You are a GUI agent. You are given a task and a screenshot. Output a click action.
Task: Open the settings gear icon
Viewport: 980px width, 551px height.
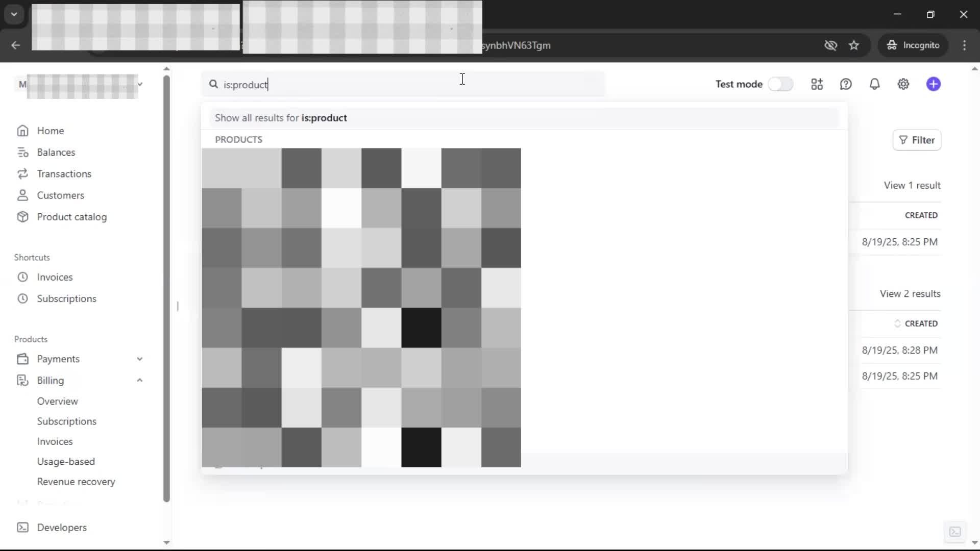point(903,84)
